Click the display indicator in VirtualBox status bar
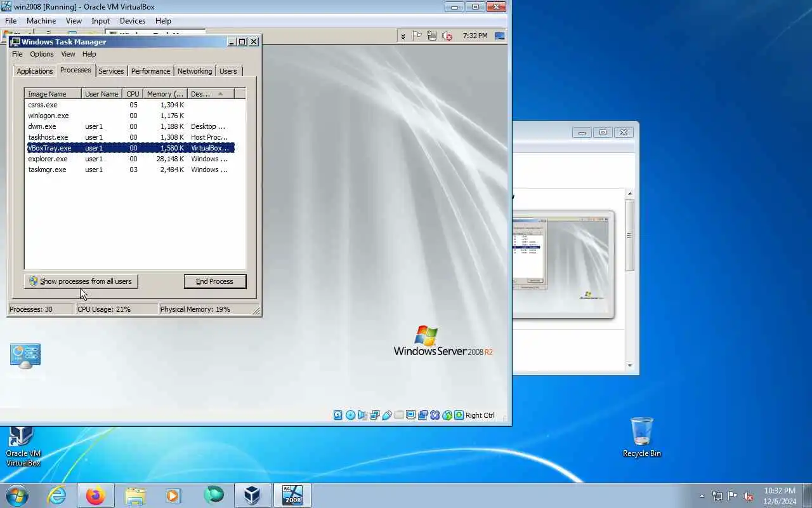The width and height of the screenshot is (812, 508). pos(410,415)
